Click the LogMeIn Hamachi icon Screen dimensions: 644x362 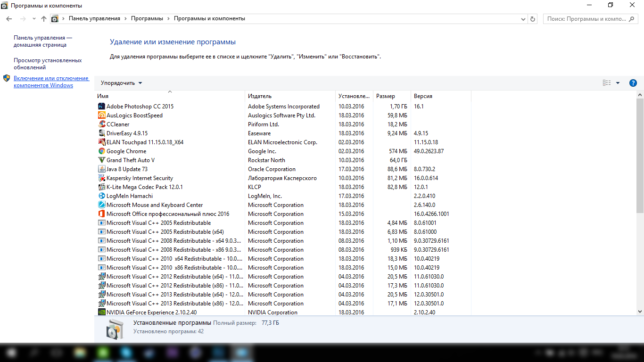pyautogui.click(x=101, y=196)
